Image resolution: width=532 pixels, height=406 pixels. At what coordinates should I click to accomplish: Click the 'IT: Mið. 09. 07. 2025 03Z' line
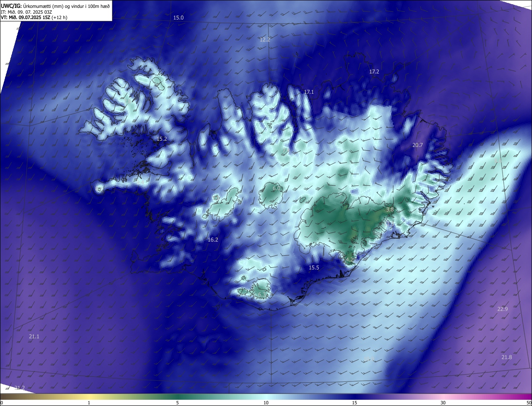click(x=26, y=12)
